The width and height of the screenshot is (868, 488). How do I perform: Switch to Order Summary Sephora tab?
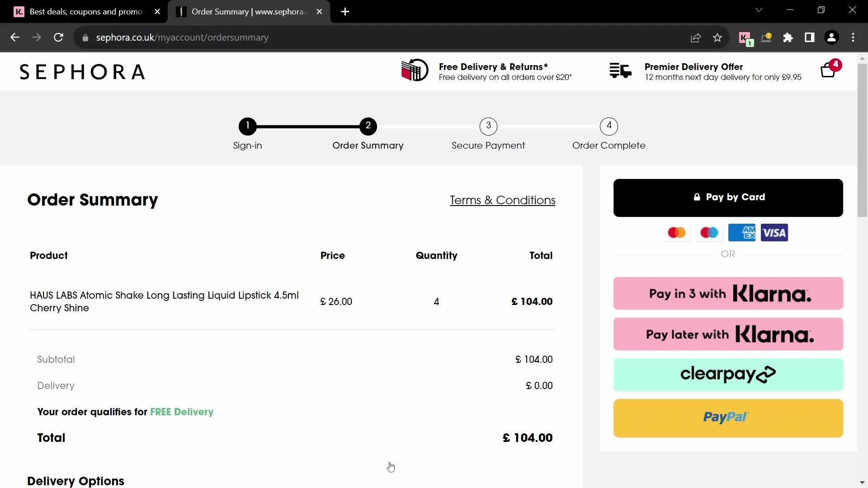[x=249, y=12]
